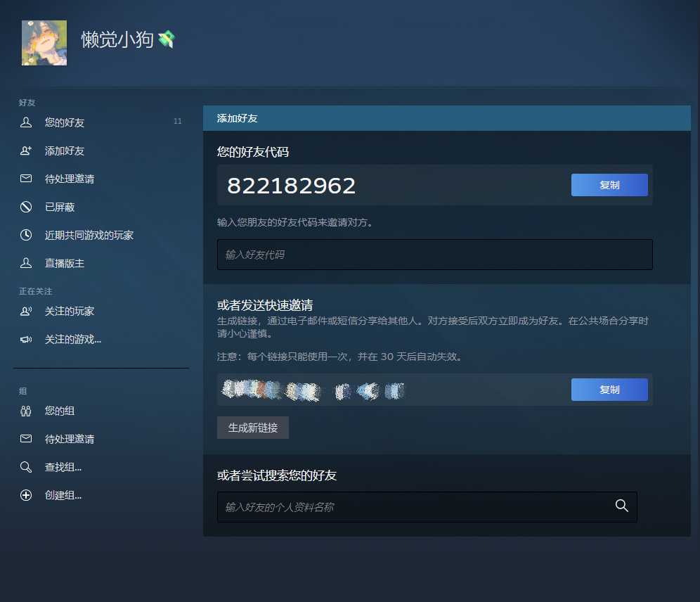Screen dimensions: 700x602
Task: Select the 添加好友 add-friend icon
Action: click(x=26, y=150)
